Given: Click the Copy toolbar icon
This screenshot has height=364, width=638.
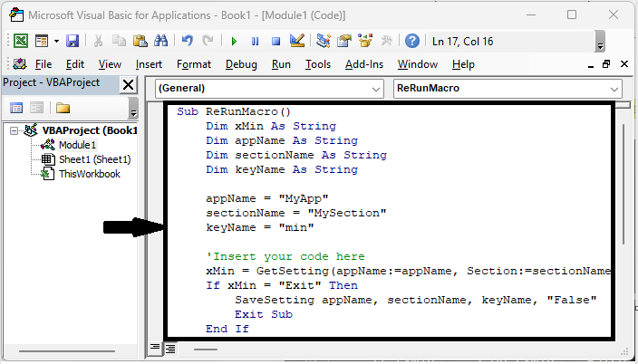Looking at the screenshot, I should (x=119, y=41).
